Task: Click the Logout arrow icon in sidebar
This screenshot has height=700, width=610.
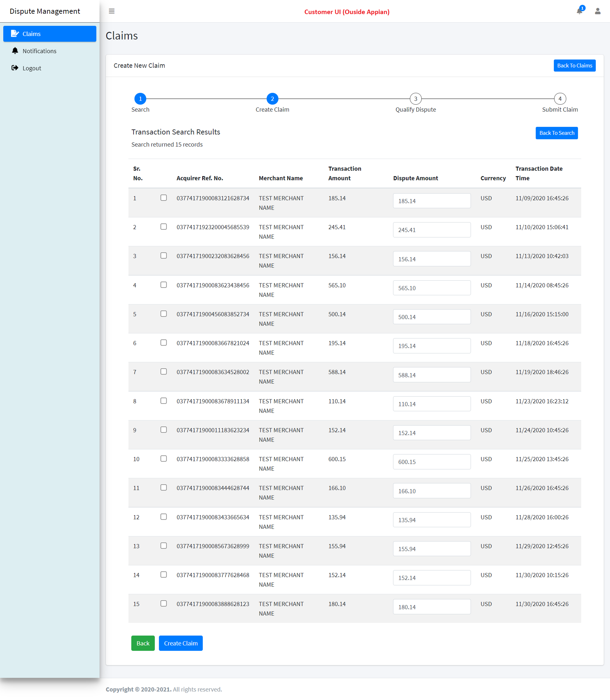Action: (x=15, y=68)
